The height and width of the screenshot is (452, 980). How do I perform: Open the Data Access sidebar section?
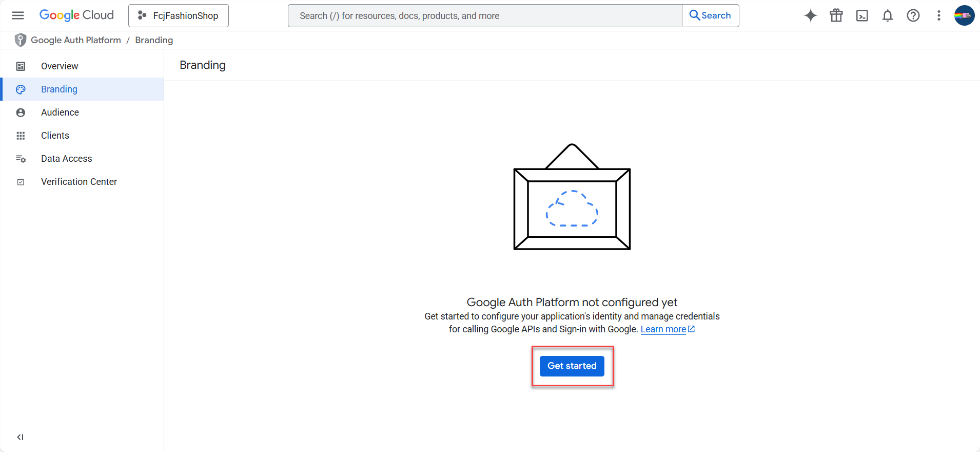82,159
